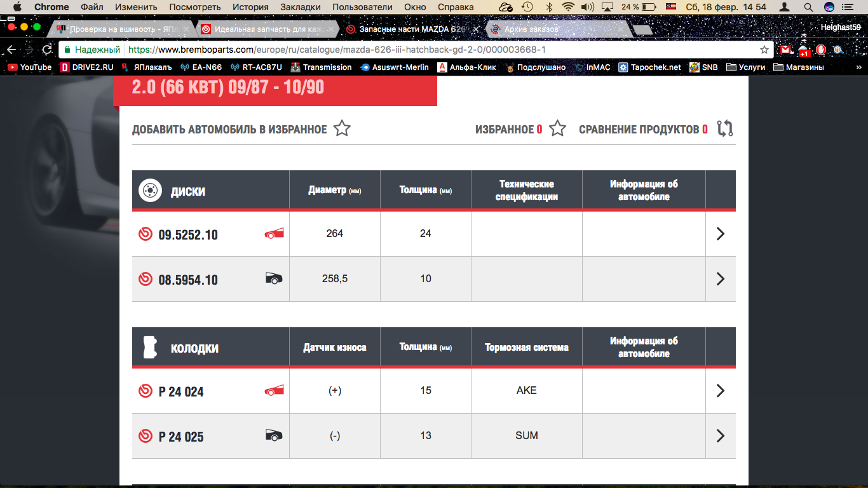The image size is (868, 488).
Task: Open the Магазины bookmarks folder
Action: pos(799,67)
